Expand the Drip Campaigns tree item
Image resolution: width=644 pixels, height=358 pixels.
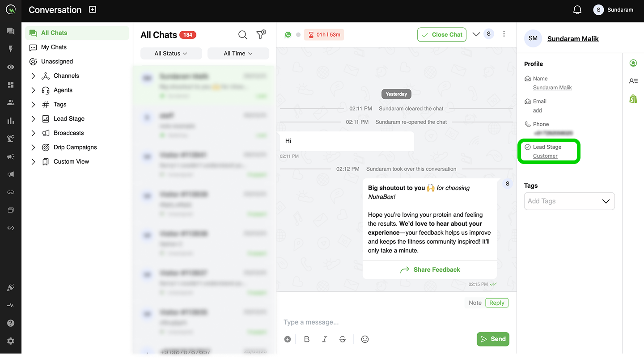(33, 147)
